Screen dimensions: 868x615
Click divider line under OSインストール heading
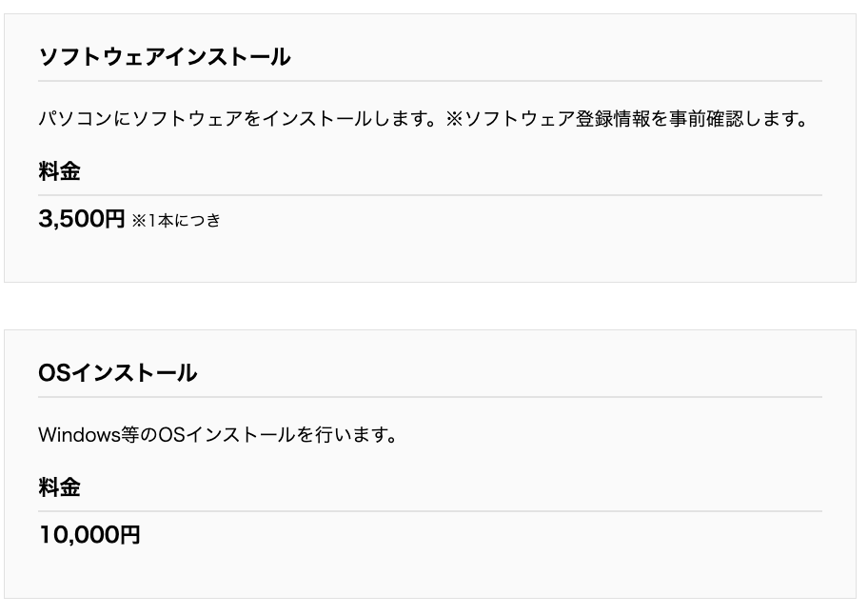[430, 397]
